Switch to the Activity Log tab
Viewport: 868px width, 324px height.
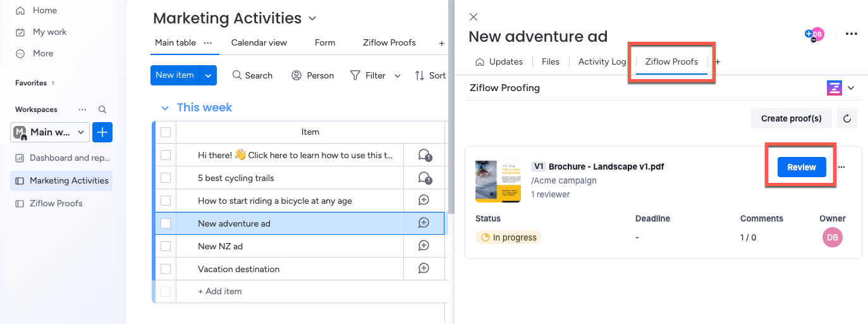point(602,61)
